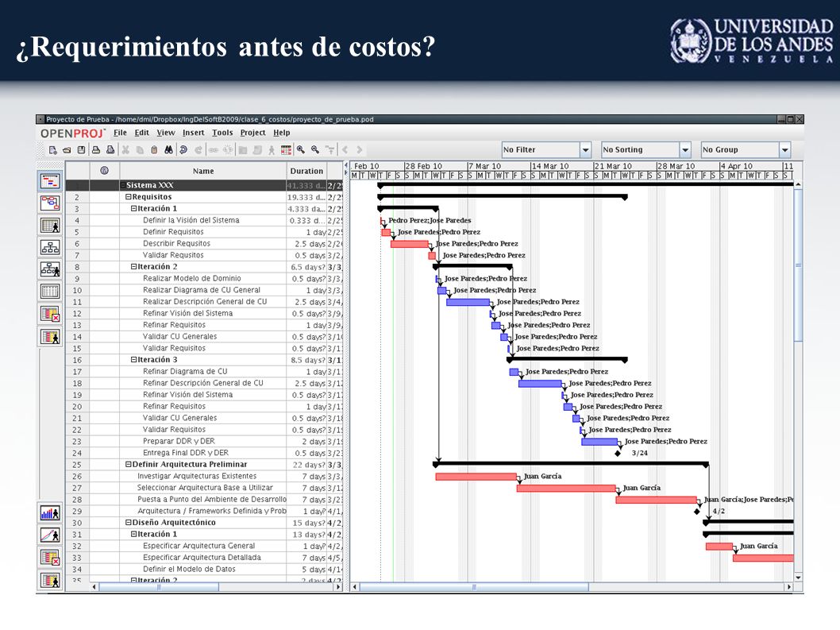Click the Print Preview toolbar icon

pos(110,150)
